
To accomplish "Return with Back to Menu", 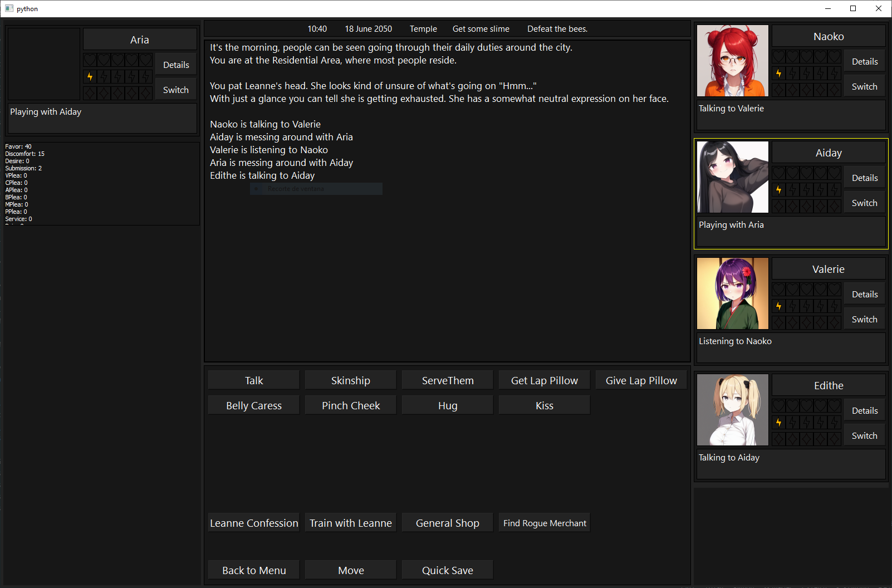I will pos(254,570).
